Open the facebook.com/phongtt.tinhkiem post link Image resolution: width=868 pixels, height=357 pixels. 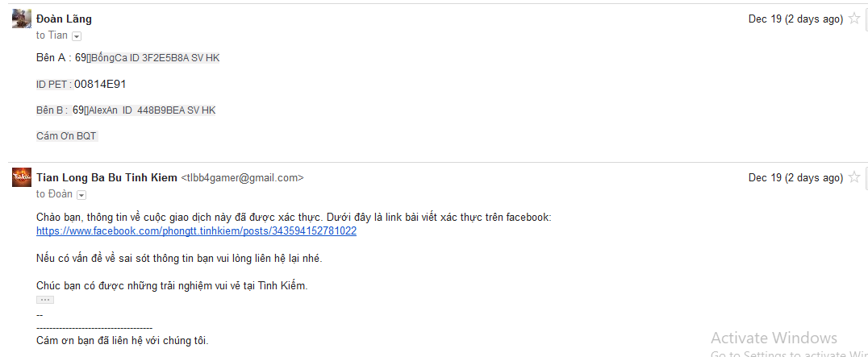click(x=197, y=231)
